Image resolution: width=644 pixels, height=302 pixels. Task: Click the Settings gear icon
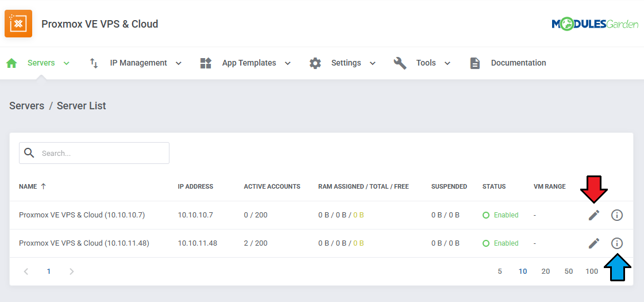(315, 63)
